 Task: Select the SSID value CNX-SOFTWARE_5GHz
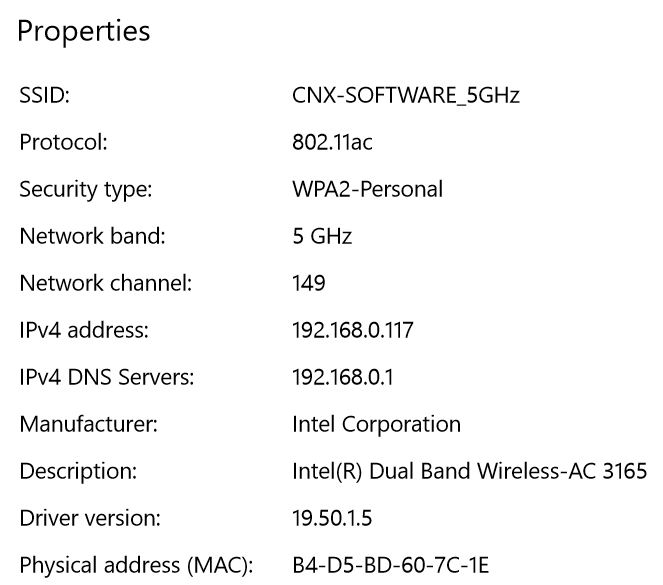[x=405, y=95]
